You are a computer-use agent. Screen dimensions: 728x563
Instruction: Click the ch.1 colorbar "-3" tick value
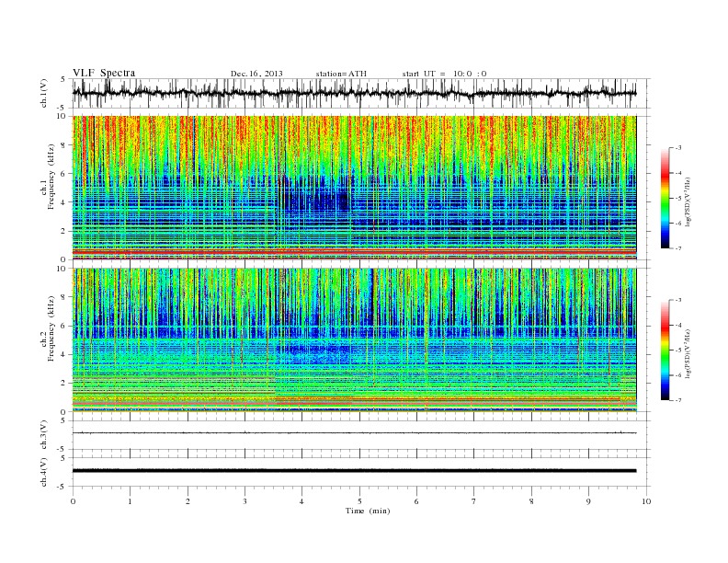678,148
